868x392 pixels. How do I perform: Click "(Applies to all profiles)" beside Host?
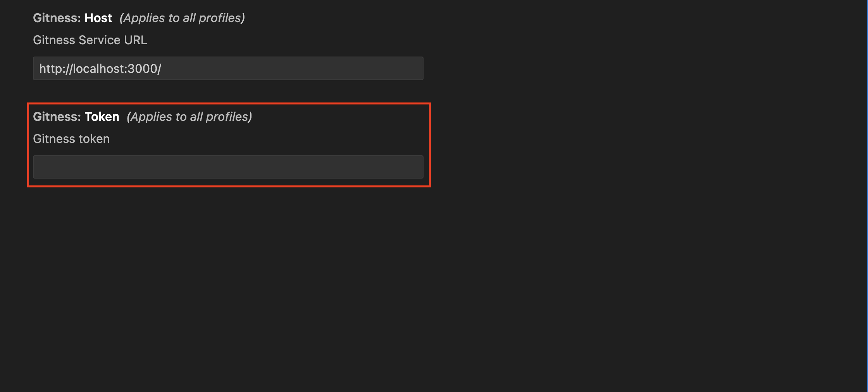[182, 18]
